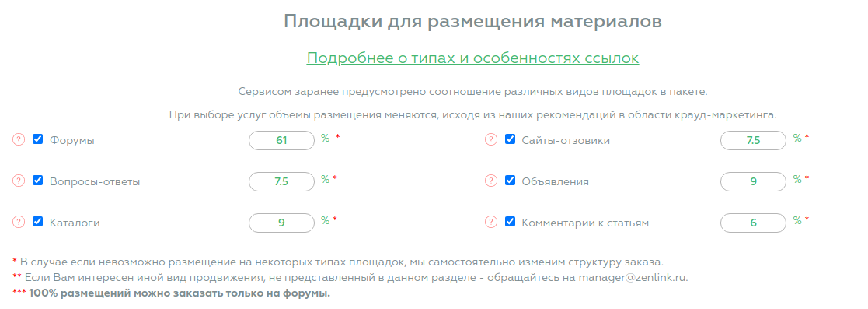868x309 pixels.
Task: Toggle the Вопросы-ответы checkbox
Action: [x=37, y=181]
